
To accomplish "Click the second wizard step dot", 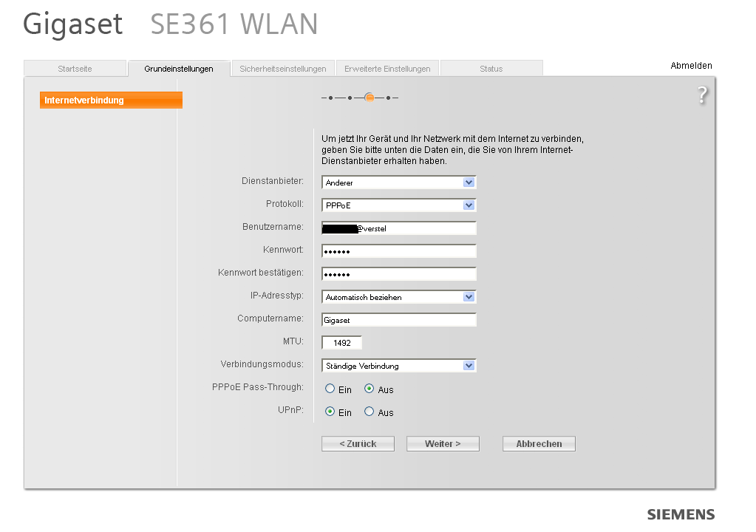I will tap(350, 98).
